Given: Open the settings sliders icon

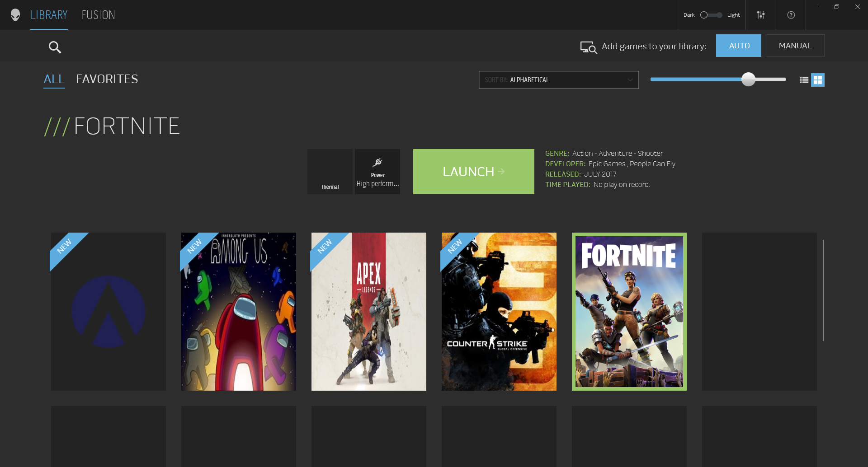Looking at the screenshot, I should (761, 15).
